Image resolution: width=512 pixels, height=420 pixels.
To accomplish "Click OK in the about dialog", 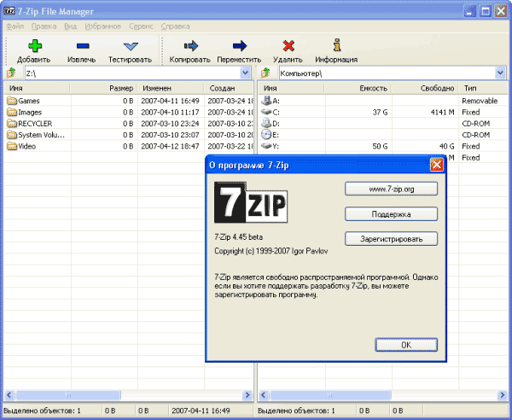I will tap(406, 345).
